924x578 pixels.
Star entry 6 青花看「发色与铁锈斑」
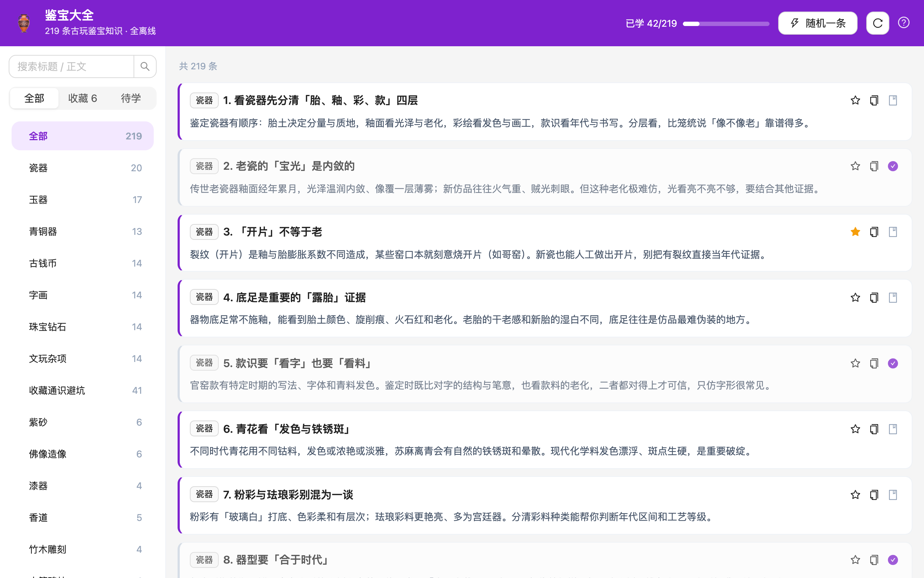(855, 429)
